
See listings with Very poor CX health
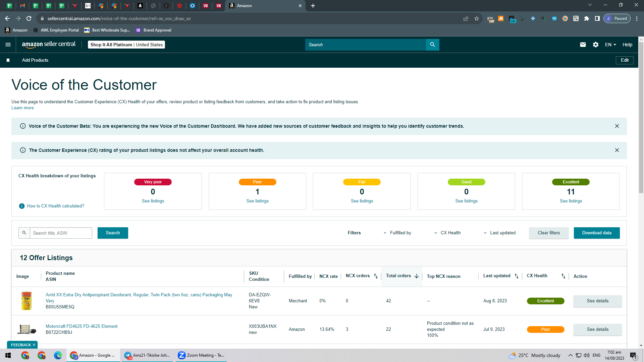coord(153,201)
